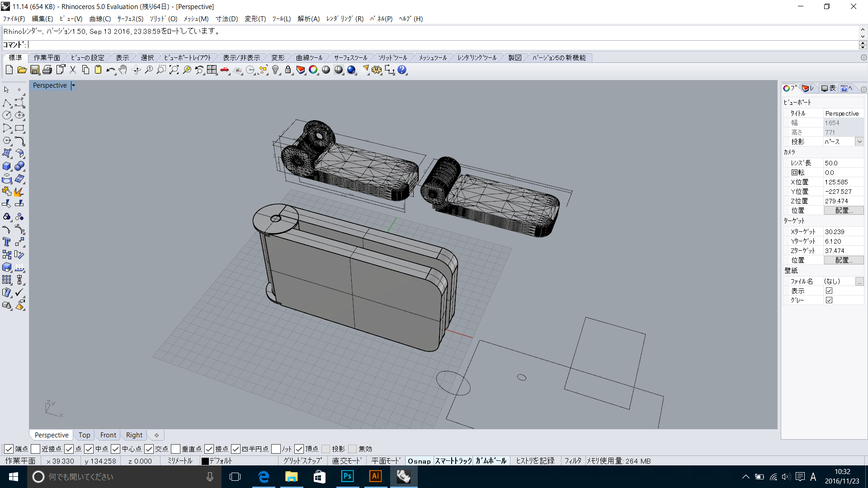This screenshot has width=868, height=488.
Task: Open the 解析(A) menu
Action: point(308,19)
